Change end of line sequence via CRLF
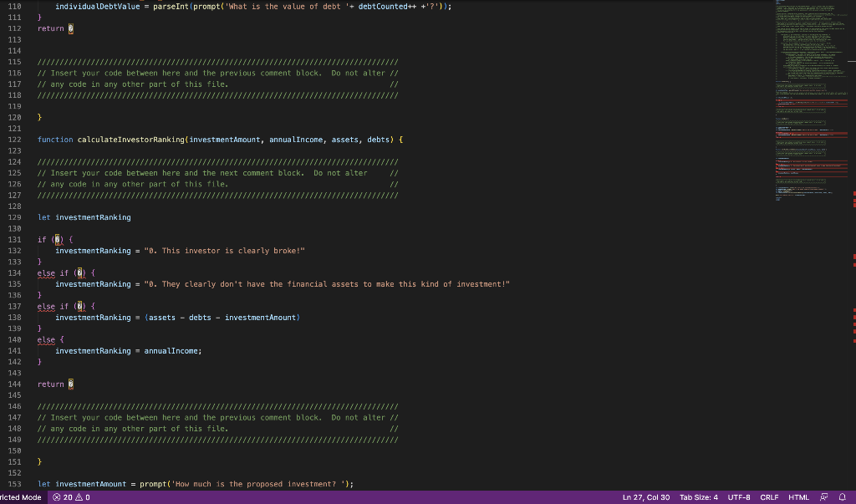 [x=769, y=497]
